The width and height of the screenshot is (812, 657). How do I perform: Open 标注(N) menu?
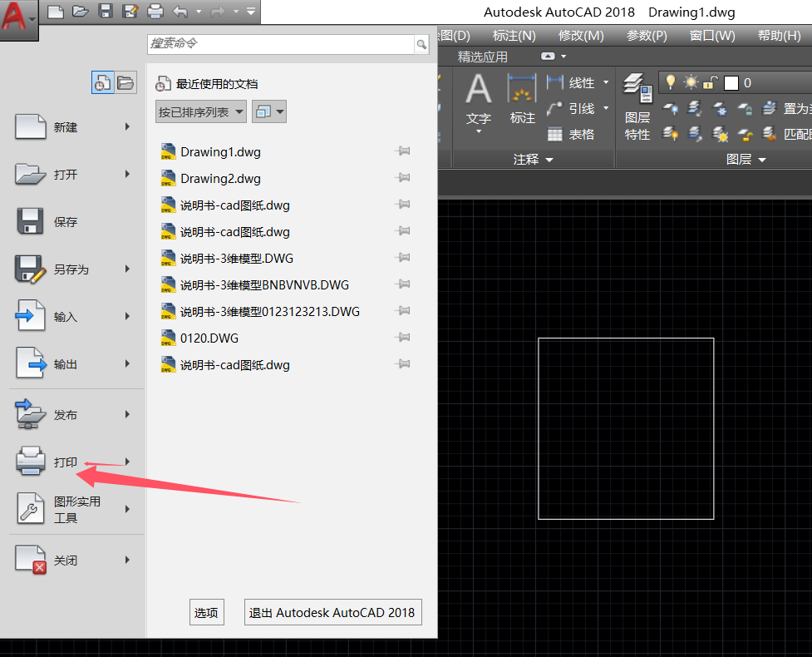coord(514,36)
